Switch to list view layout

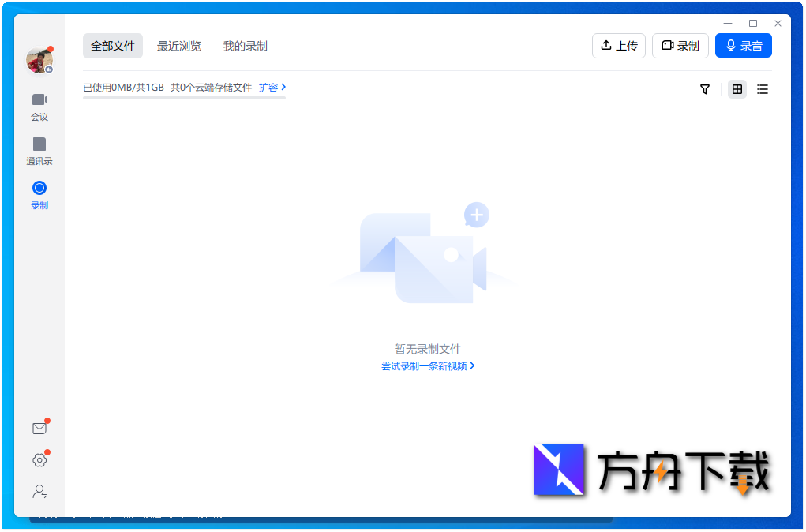(762, 89)
